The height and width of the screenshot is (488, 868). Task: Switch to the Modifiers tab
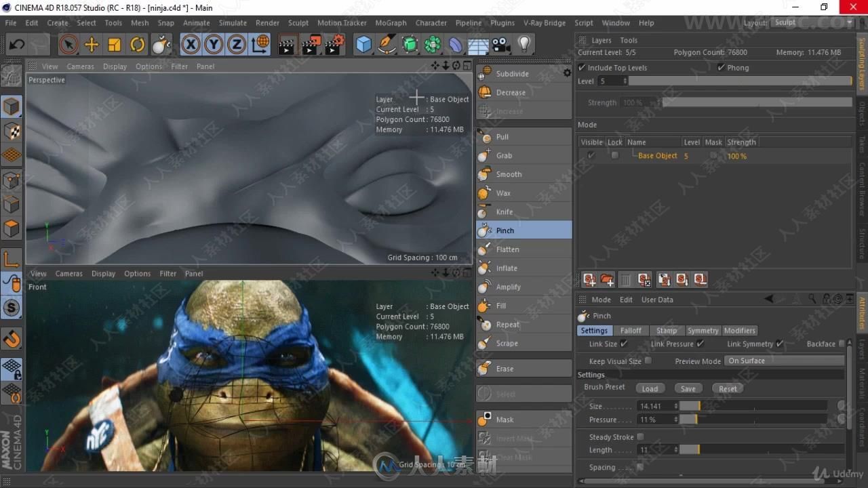739,330
